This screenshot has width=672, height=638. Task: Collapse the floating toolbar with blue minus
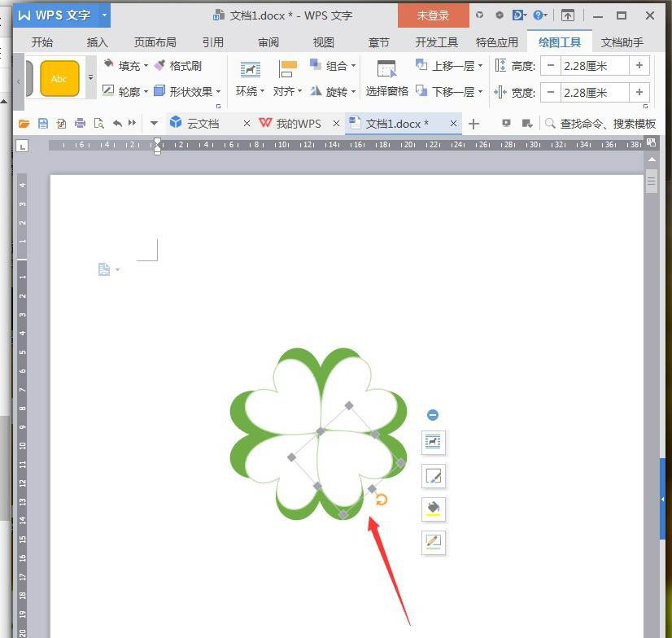[433, 415]
